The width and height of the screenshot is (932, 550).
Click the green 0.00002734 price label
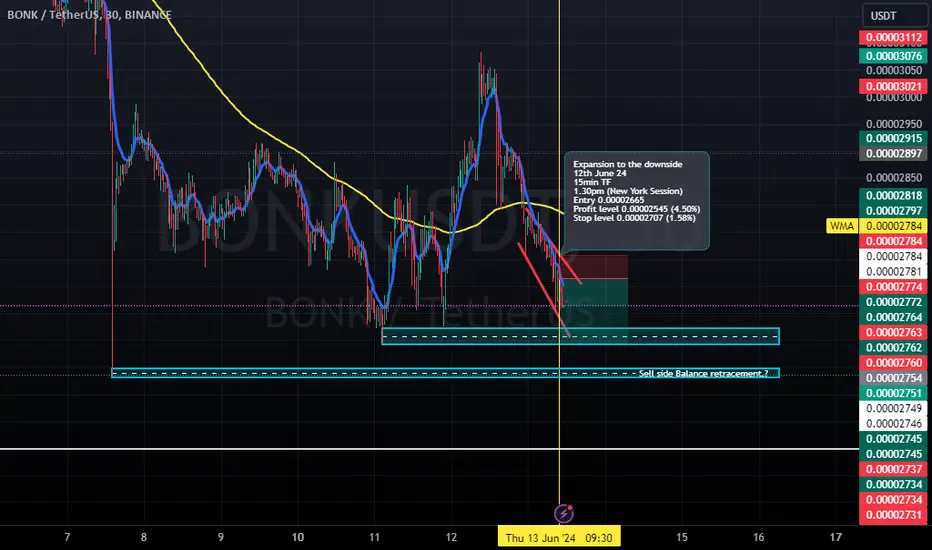click(x=893, y=484)
